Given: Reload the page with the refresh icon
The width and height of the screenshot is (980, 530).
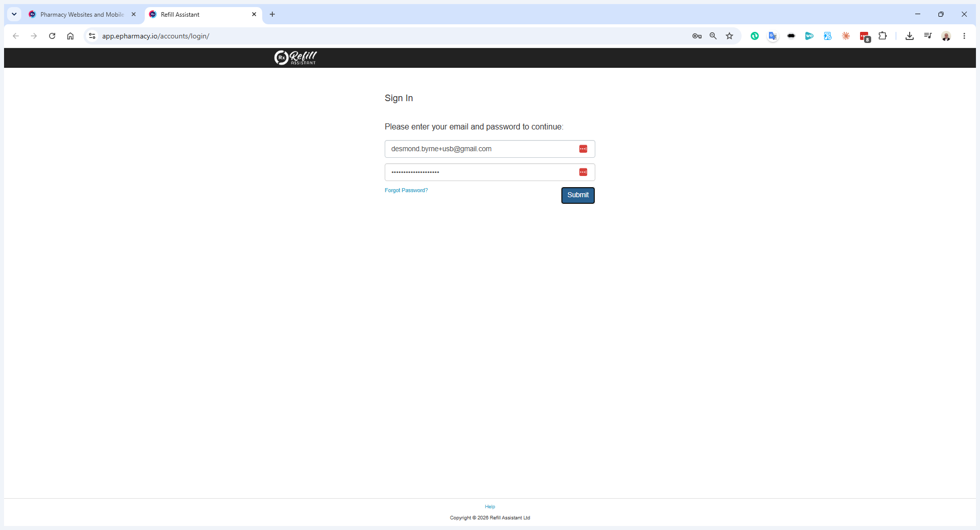Looking at the screenshot, I should click(x=52, y=36).
